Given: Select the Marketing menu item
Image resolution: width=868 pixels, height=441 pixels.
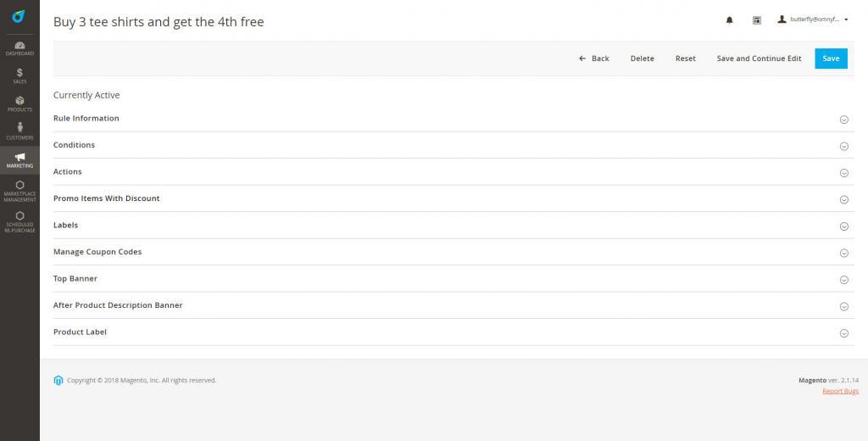Looking at the screenshot, I should [19, 159].
